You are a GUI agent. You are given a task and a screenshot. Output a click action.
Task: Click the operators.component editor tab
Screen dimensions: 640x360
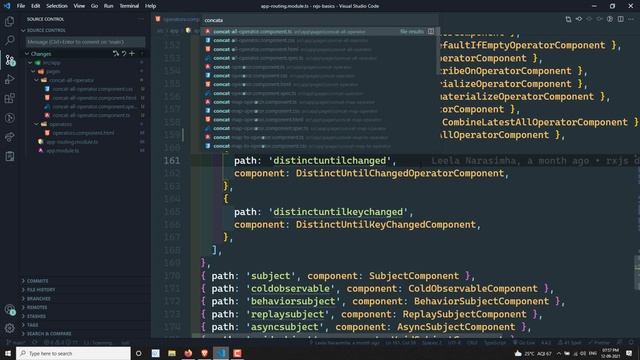(177, 19)
